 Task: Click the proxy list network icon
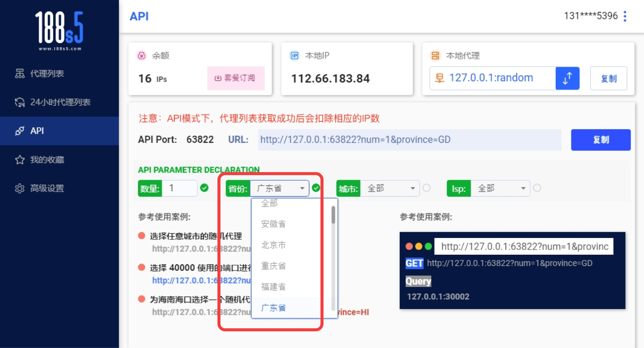(20, 74)
